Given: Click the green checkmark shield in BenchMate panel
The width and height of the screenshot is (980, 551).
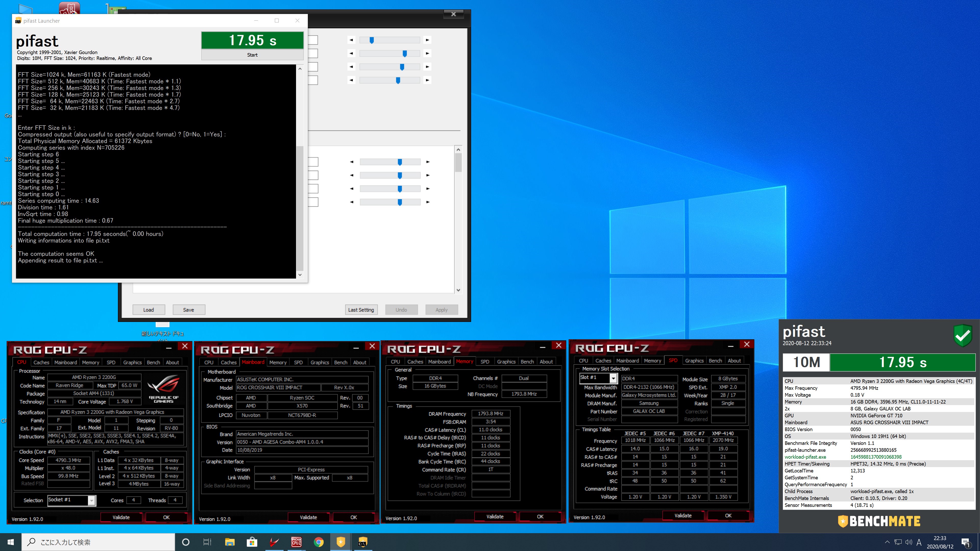Looking at the screenshot, I should tap(963, 335).
